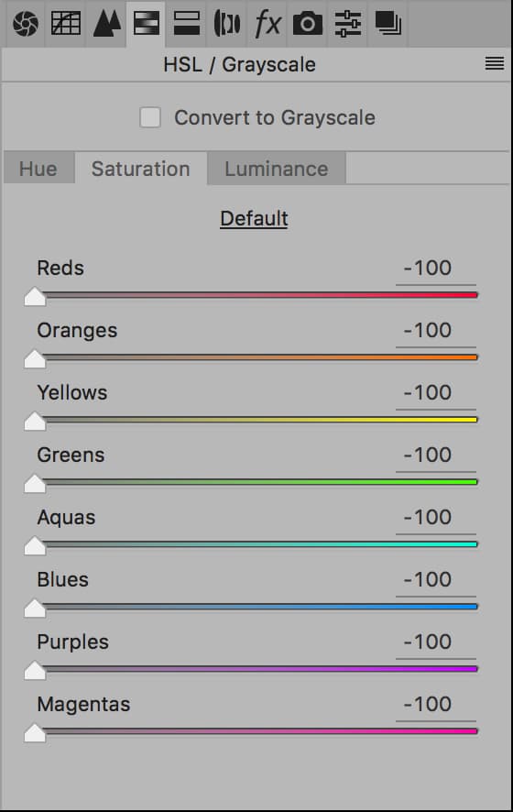Viewport: 513px width, 812px height.
Task: Enable the Convert to Grayscale checkbox
Action: click(150, 117)
